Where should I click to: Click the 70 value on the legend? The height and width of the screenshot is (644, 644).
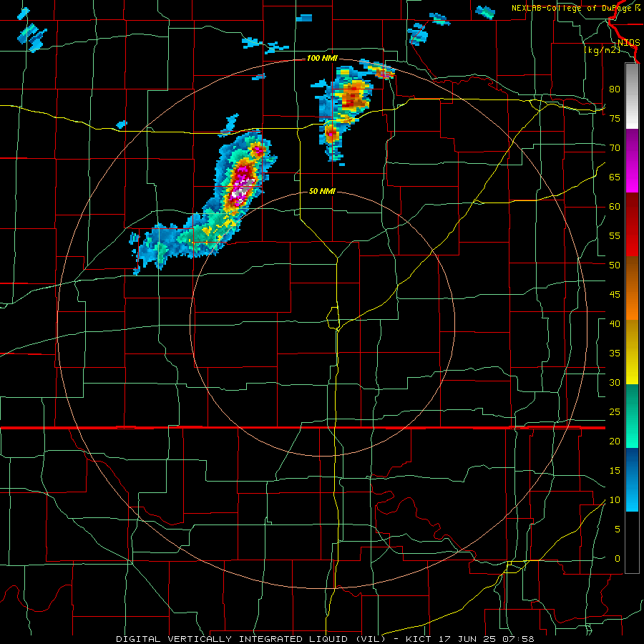click(x=615, y=148)
